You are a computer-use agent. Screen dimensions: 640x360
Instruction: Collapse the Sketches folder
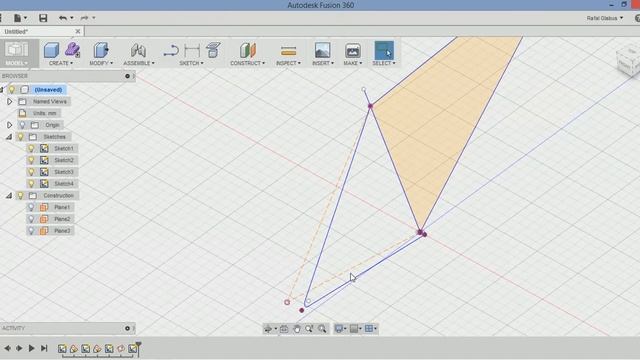tap(9, 137)
